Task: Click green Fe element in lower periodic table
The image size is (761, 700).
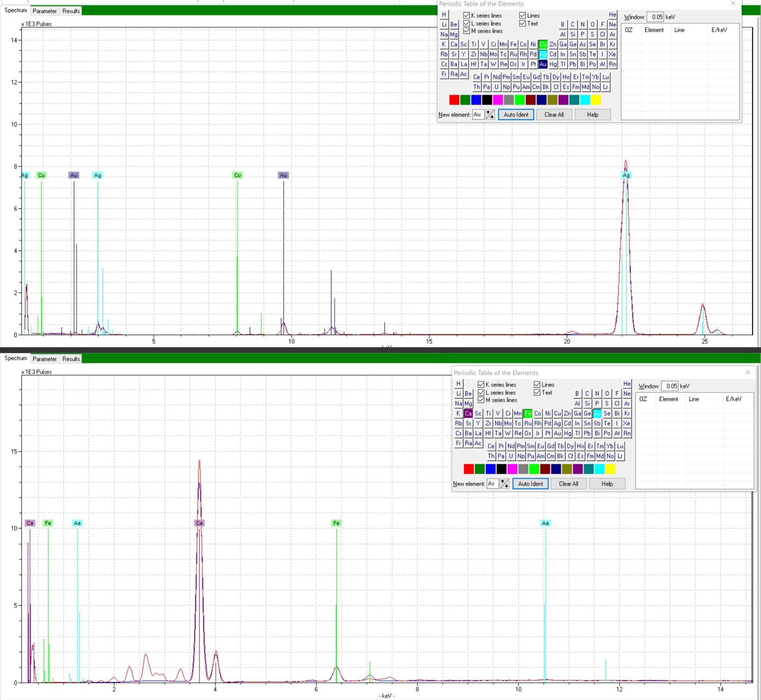Action: point(527,414)
